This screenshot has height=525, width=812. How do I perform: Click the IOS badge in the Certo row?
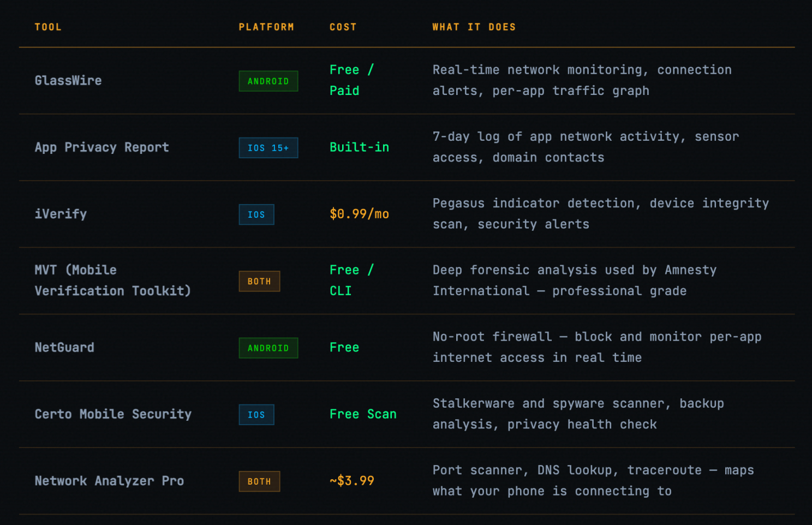click(256, 415)
